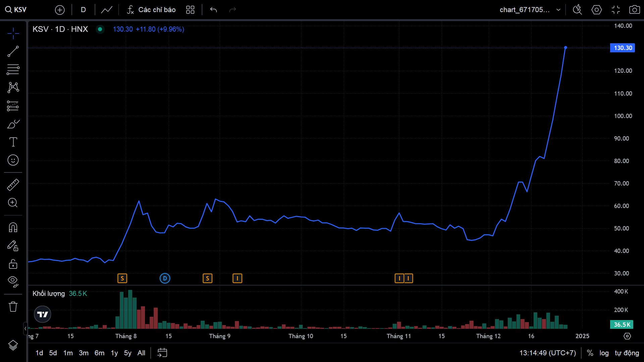Open Fibonacci and gann tools group
644x362 pixels.
pyautogui.click(x=13, y=69)
